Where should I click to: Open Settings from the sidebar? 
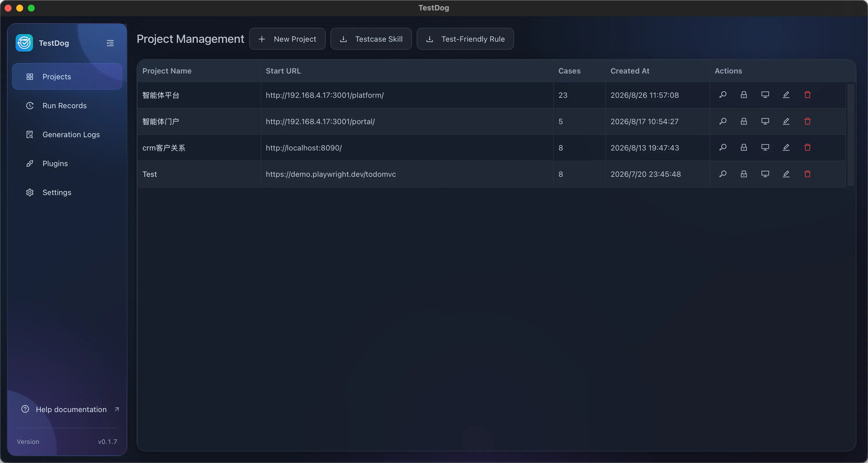click(x=67, y=192)
